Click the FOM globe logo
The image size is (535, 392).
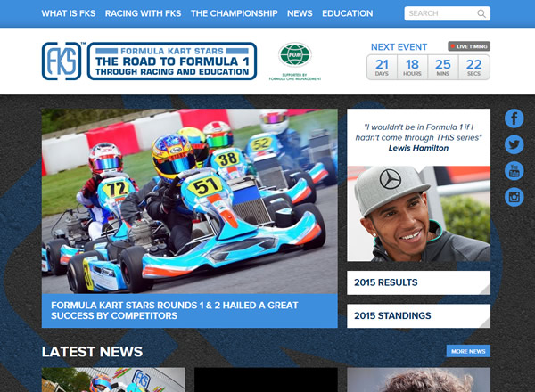pyautogui.click(x=295, y=54)
